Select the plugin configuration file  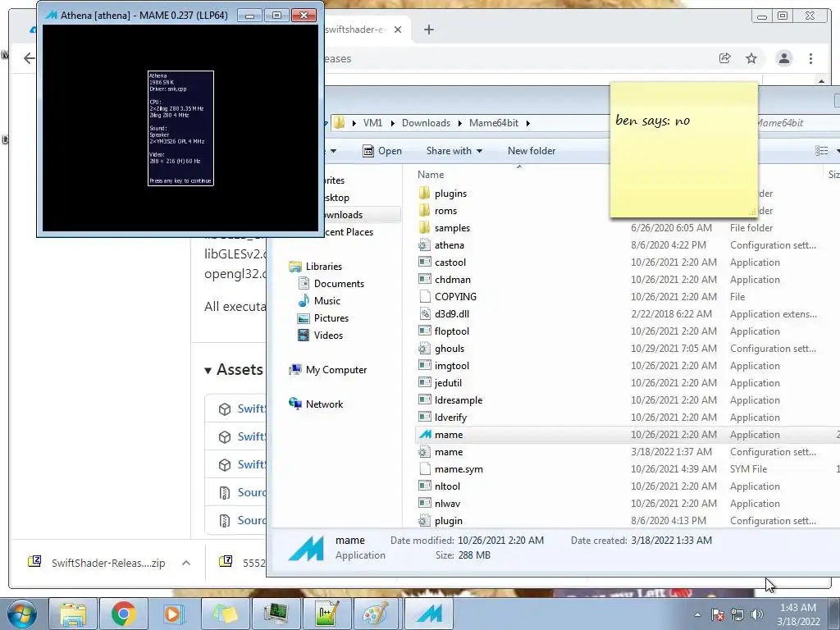(448, 520)
